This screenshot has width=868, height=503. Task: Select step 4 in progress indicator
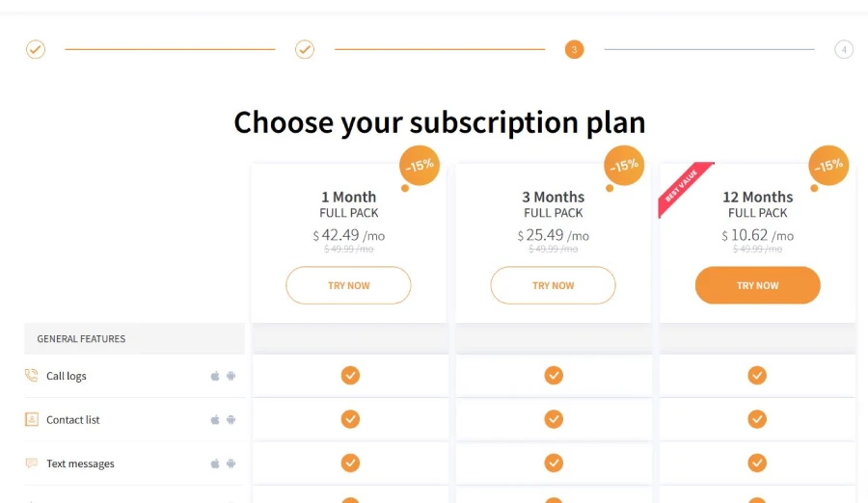[x=844, y=49]
